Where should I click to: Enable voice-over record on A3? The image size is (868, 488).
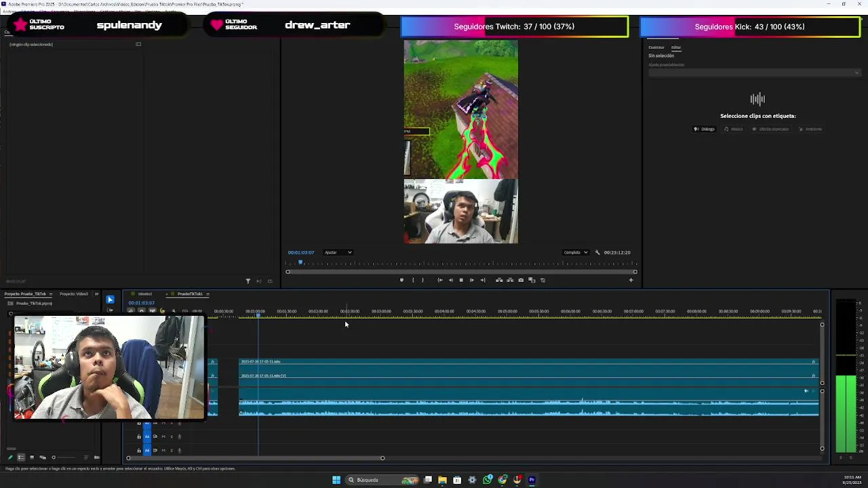pyautogui.click(x=180, y=436)
